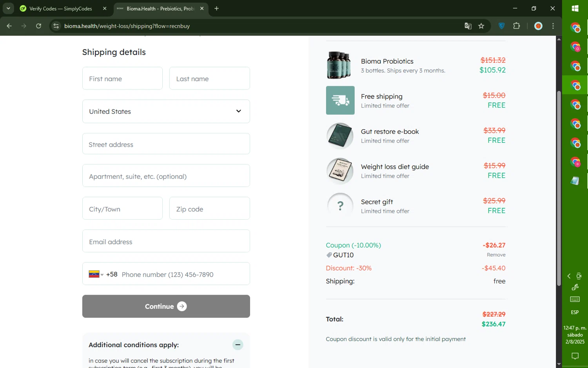Image resolution: width=588 pixels, height=368 pixels.
Task: Translate this page icon
Action: [x=468, y=26]
